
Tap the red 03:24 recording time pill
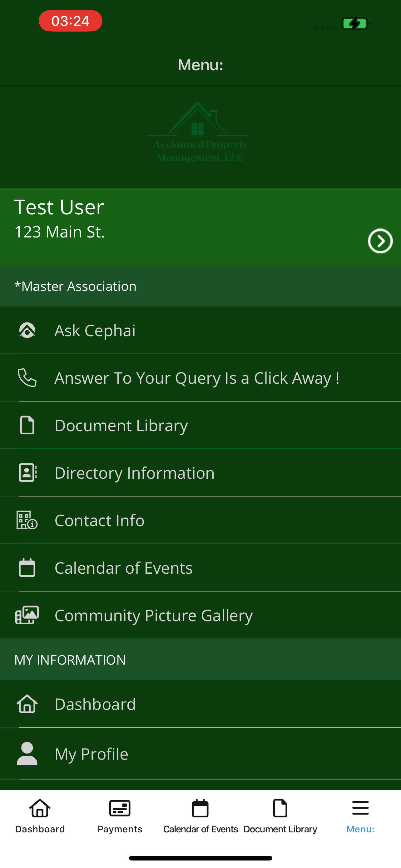[x=70, y=21]
